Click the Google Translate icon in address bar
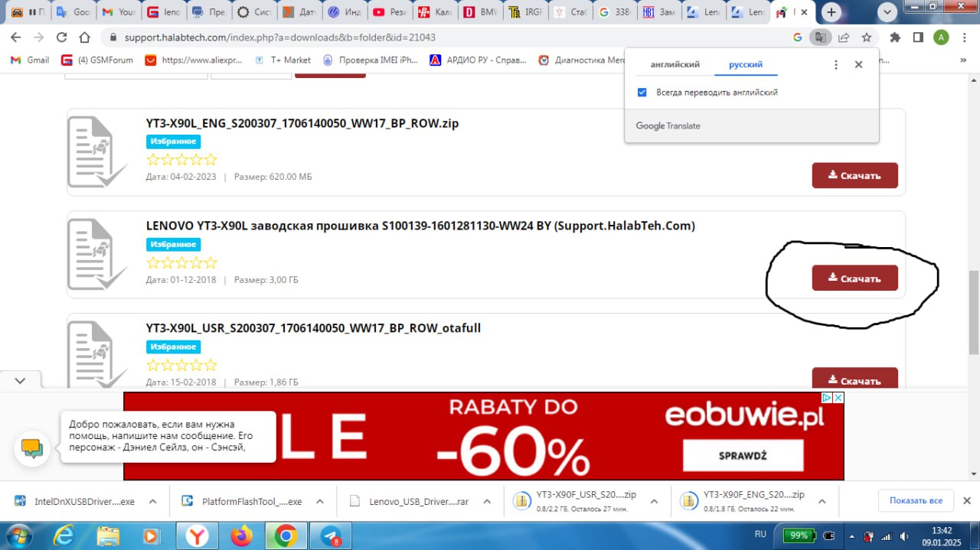980x550 pixels. click(x=820, y=37)
